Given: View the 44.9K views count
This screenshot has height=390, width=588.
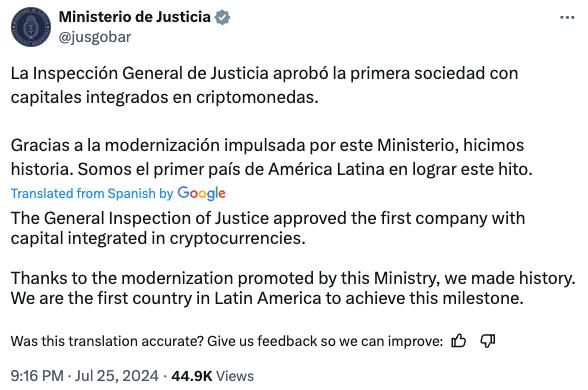Looking at the screenshot, I should pos(192,376).
